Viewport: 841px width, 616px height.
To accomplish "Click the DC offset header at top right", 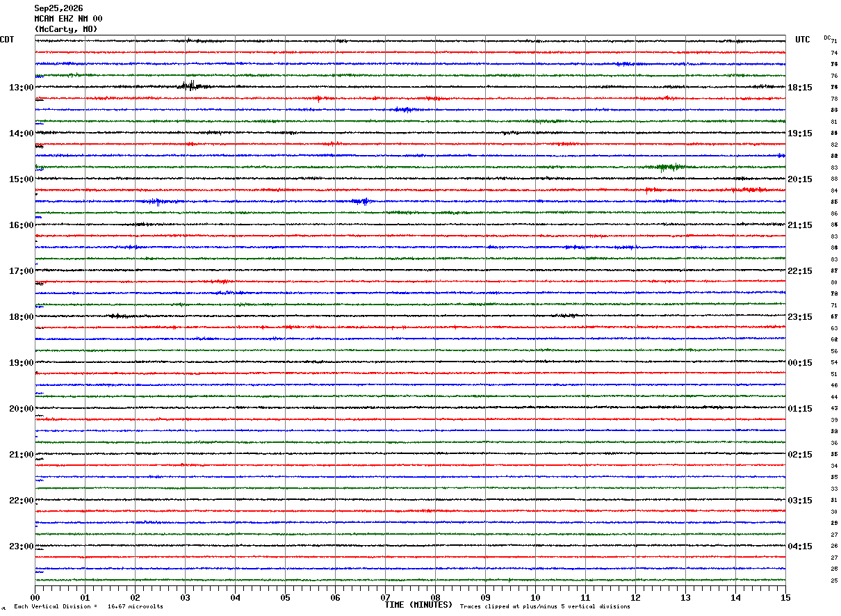I will pyautogui.click(x=827, y=38).
